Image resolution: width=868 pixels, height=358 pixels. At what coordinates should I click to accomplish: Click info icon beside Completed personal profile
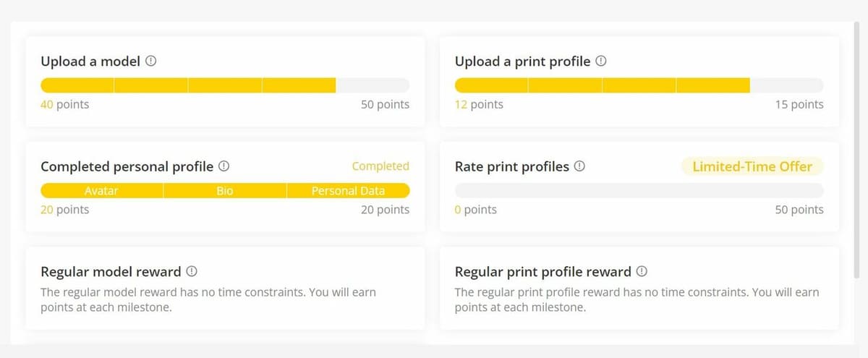tap(224, 166)
